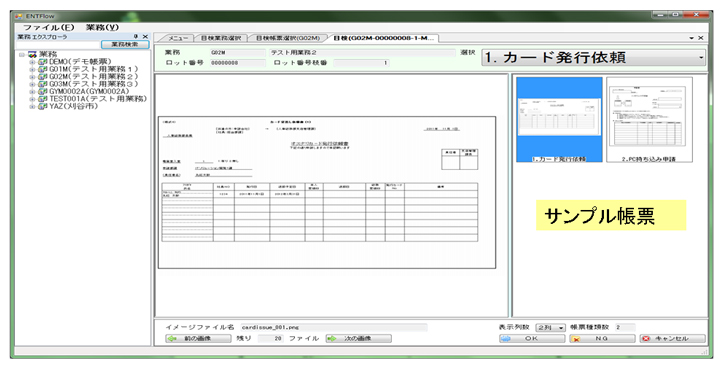725x365 pixels.
Task: Click the green arrow on 次の画像
Action: click(332, 339)
